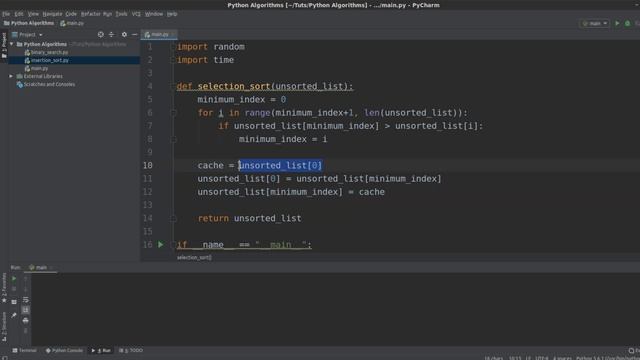Click the Up stack trace arrow in Run console

pyautogui.click(x=25, y=279)
